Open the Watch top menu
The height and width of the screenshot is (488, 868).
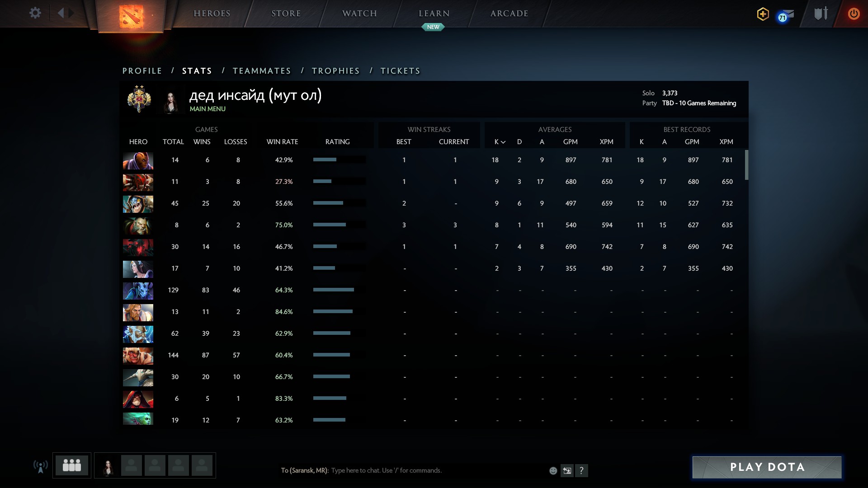pyautogui.click(x=359, y=14)
